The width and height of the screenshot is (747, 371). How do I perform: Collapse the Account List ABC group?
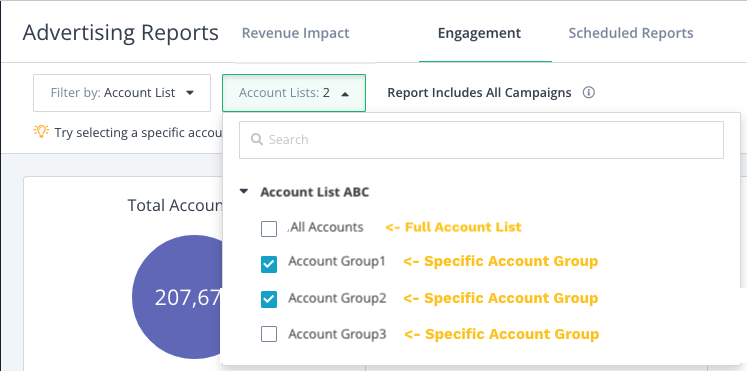tap(244, 192)
